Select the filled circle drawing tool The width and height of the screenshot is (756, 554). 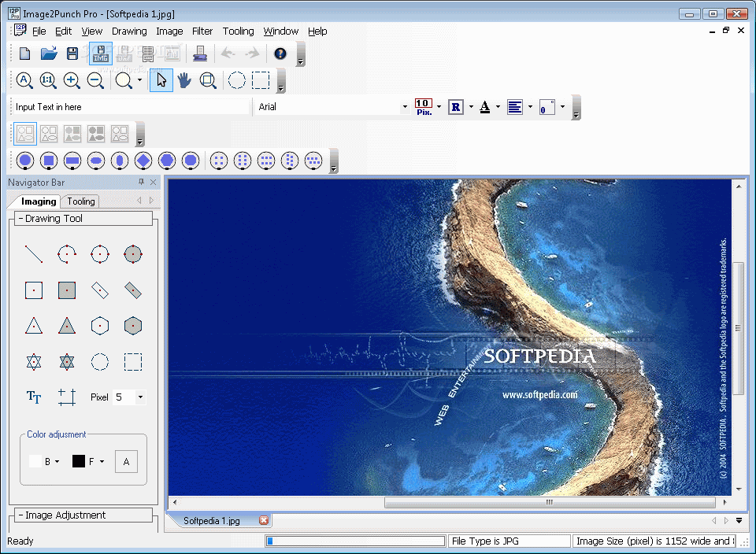coord(132,254)
